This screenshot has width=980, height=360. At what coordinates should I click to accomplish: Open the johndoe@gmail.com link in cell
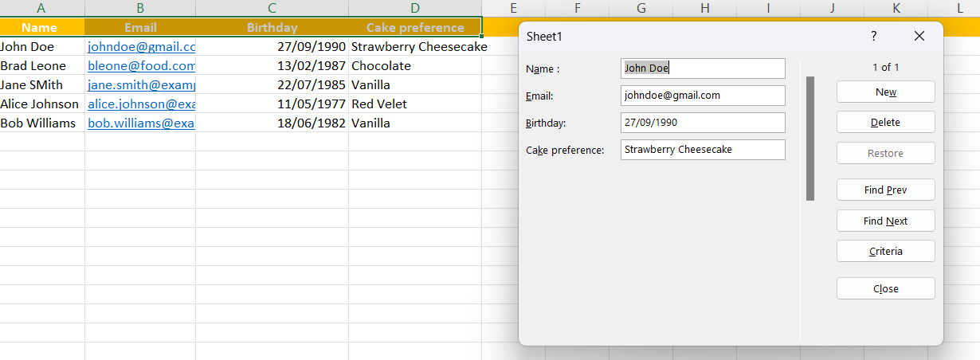click(x=141, y=47)
